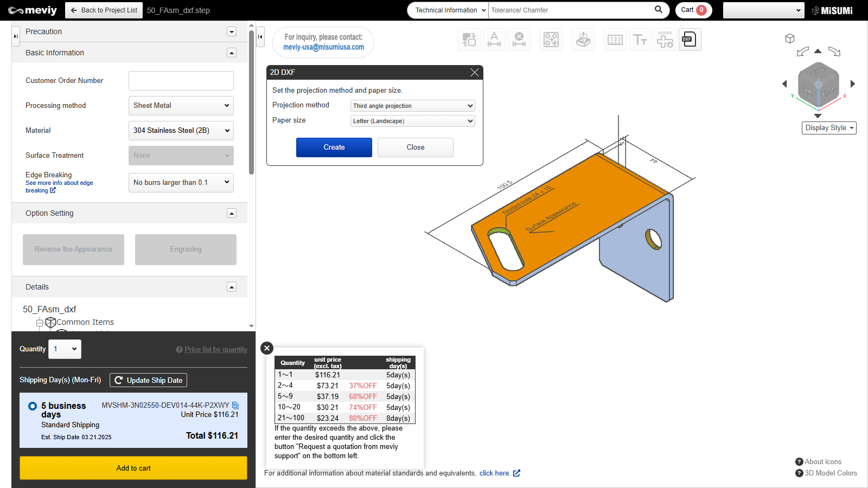Rotate view clockwise with curved right arrow

click(834, 52)
